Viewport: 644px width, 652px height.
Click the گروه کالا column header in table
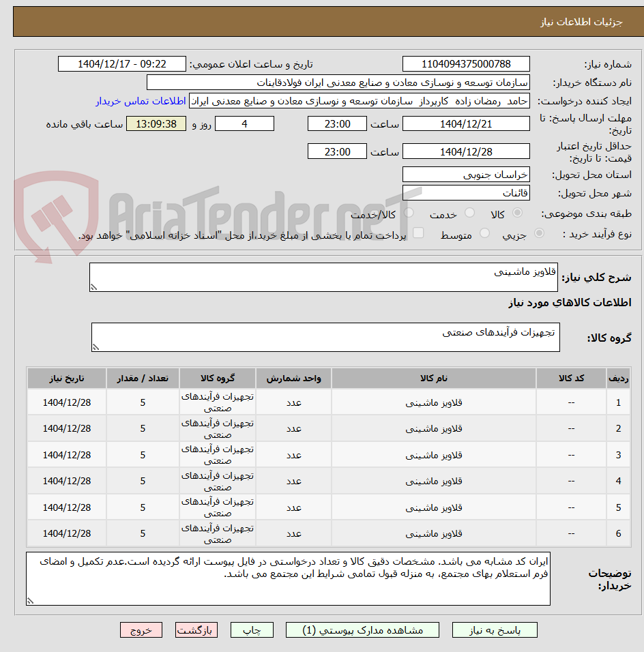(218, 379)
